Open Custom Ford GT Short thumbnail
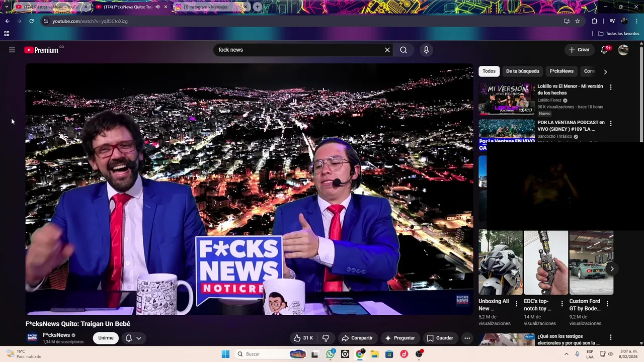Viewport: 644px width, 362px height. point(591,262)
